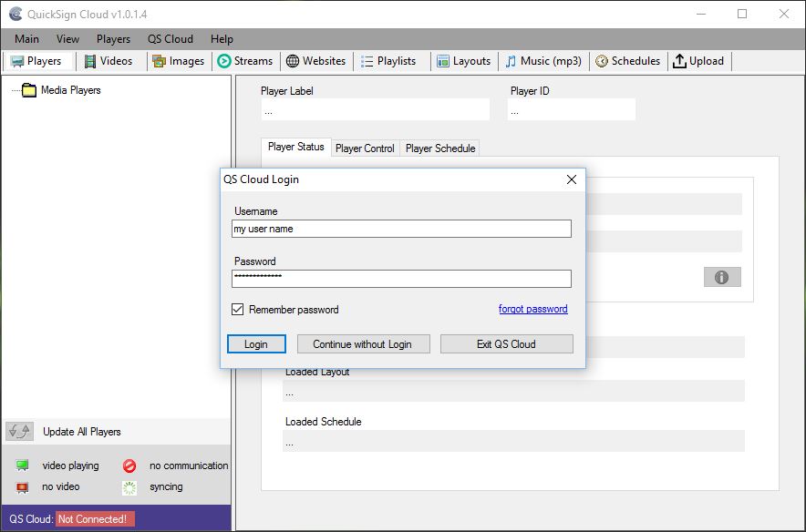Viewport: 806px width, 532px height.
Task: Click the Loaded Layout value field
Action: coord(513,392)
